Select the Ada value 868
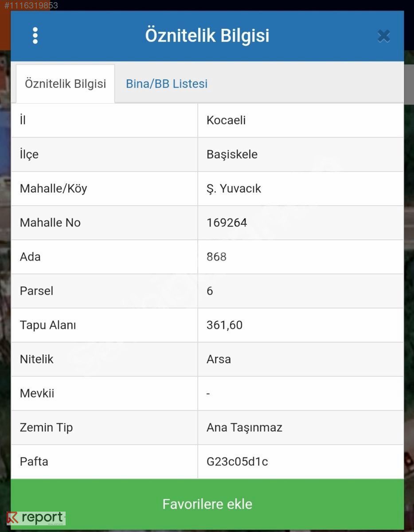Image resolution: width=414 pixels, height=532 pixels. [216, 257]
